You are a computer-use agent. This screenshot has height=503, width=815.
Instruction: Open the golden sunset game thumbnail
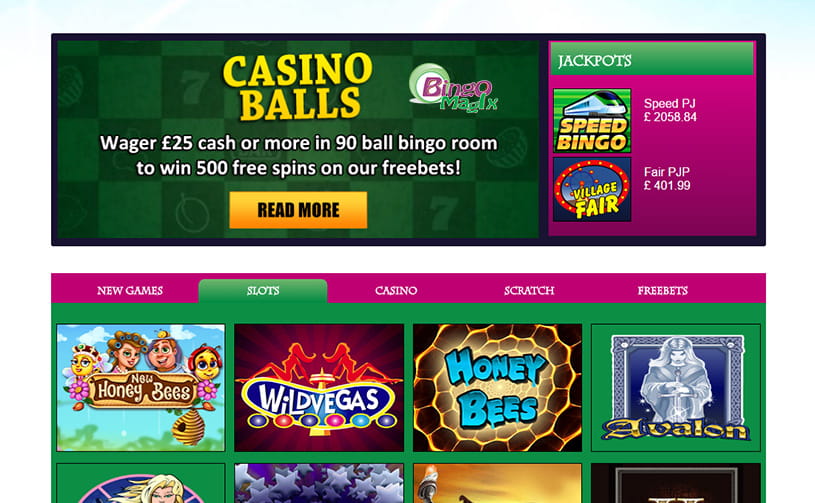497,483
